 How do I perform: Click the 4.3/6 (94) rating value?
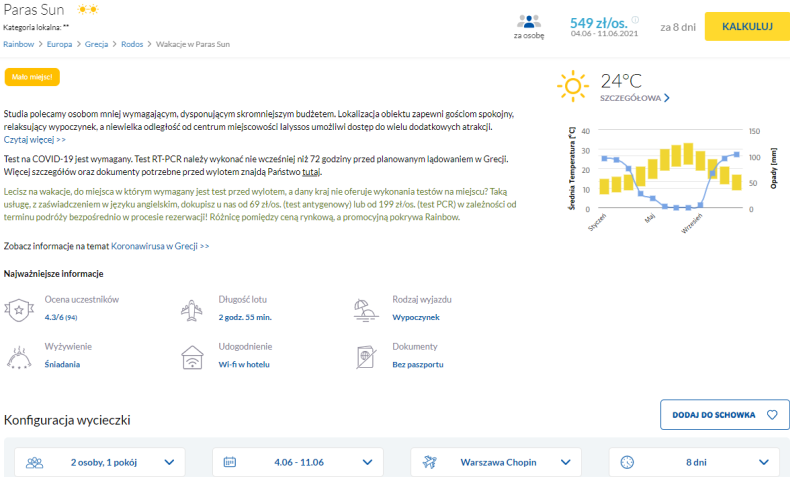[x=61, y=317]
